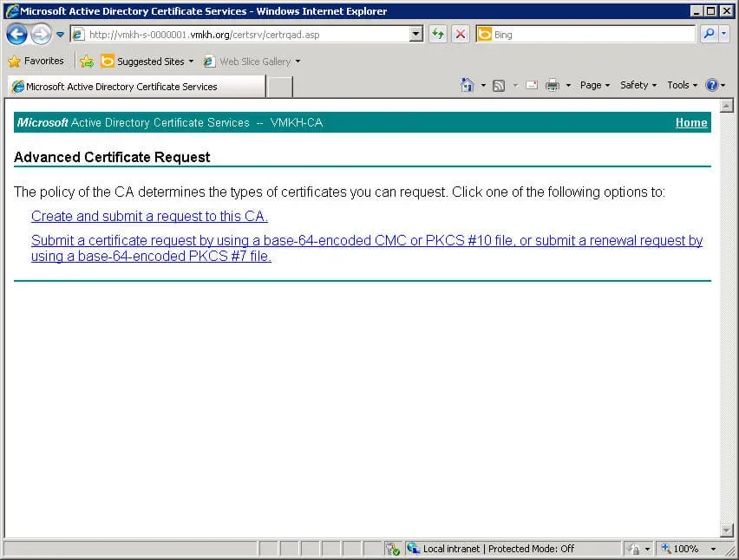Image resolution: width=739 pixels, height=560 pixels.
Task: Open the search provider dropdown arrow
Action: [723, 34]
